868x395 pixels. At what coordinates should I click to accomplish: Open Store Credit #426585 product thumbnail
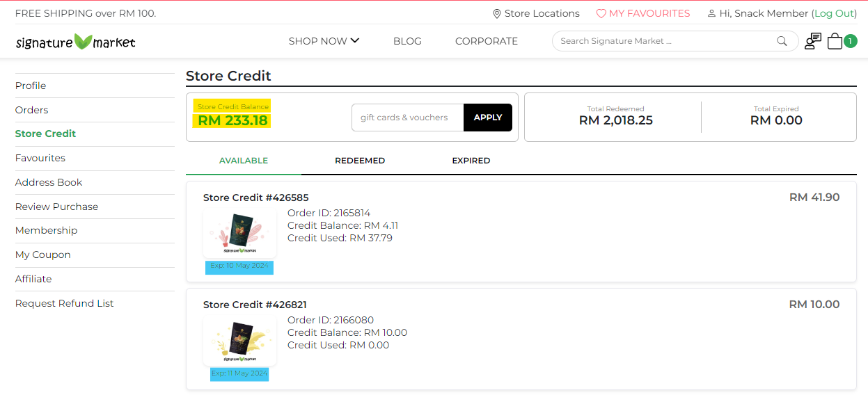pos(239,233)
